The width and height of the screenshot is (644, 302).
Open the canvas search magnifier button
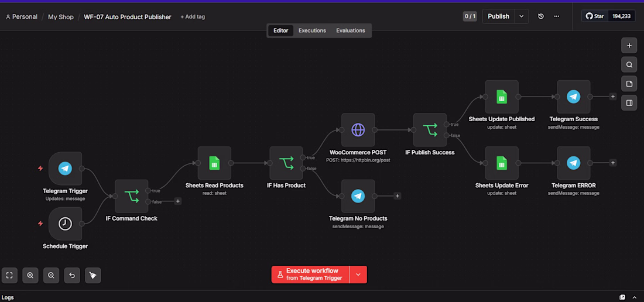629,65
